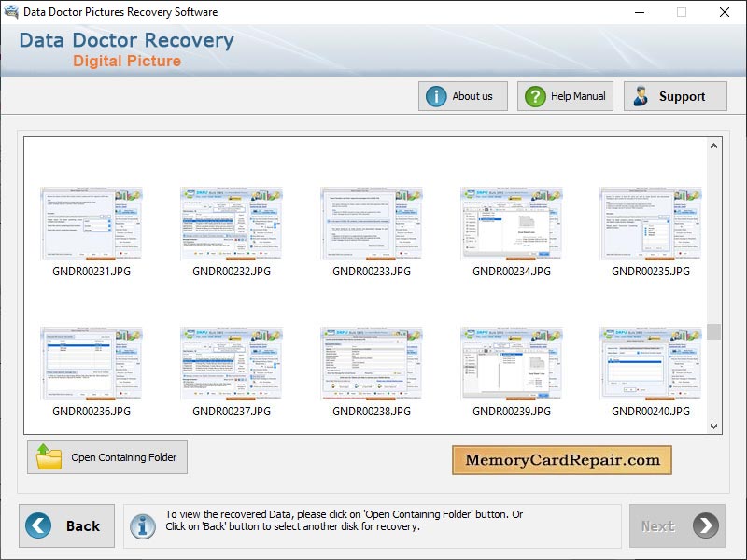Go Back to select another disk
747x560 pixels.
[x=66, y=525]
